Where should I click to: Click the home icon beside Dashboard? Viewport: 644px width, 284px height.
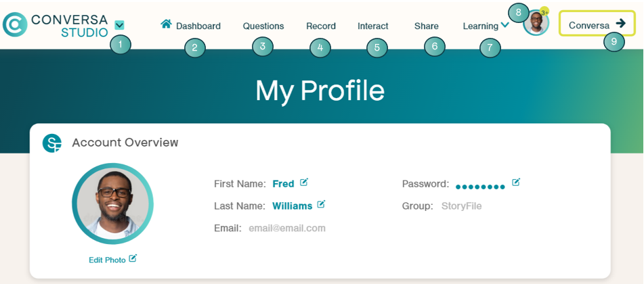point(166,24)
